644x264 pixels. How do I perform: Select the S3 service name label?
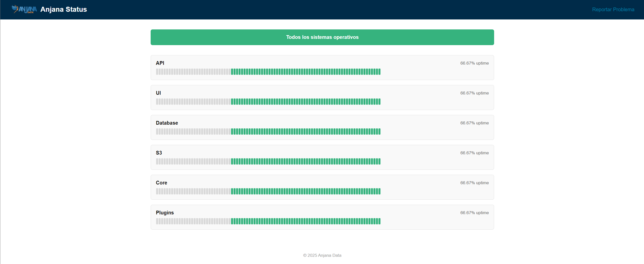159,153
